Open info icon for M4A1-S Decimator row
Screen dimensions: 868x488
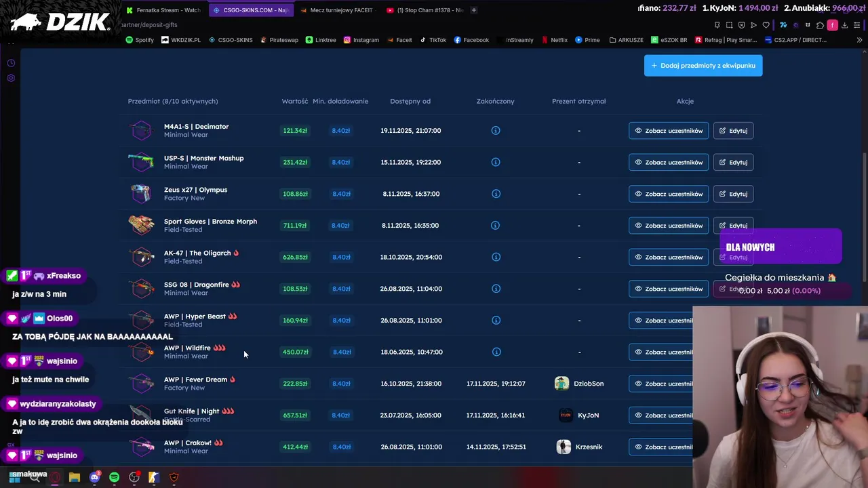click(x=496, y=130)
